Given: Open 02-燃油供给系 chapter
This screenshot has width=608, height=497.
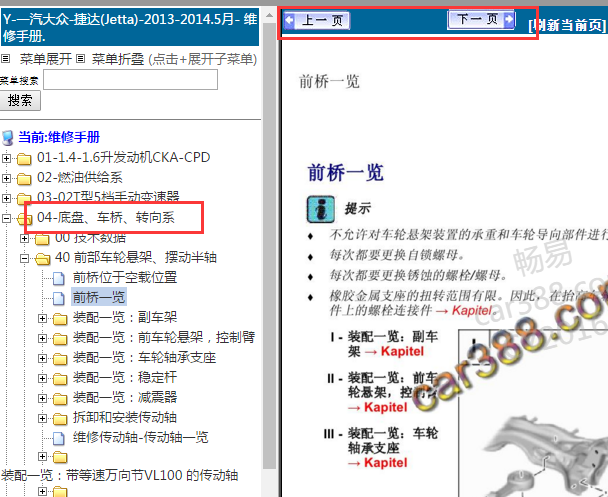Looking at the screenshot, I should (79, 178).
